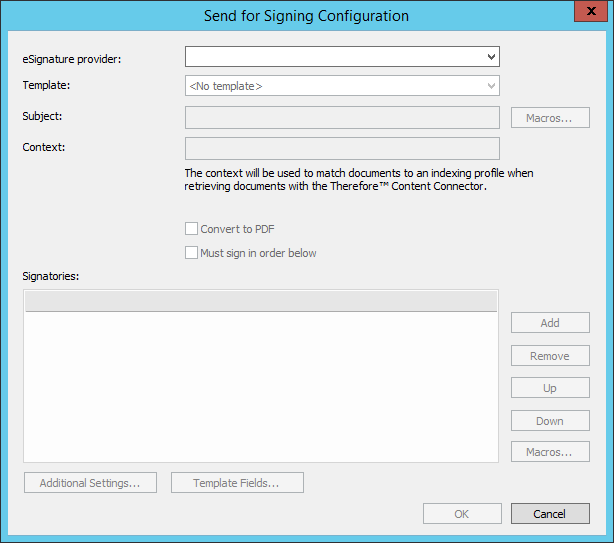This screenshot has height=545, width=616.
Task: Open Macros beside the Signatories list
Action: 550,451
